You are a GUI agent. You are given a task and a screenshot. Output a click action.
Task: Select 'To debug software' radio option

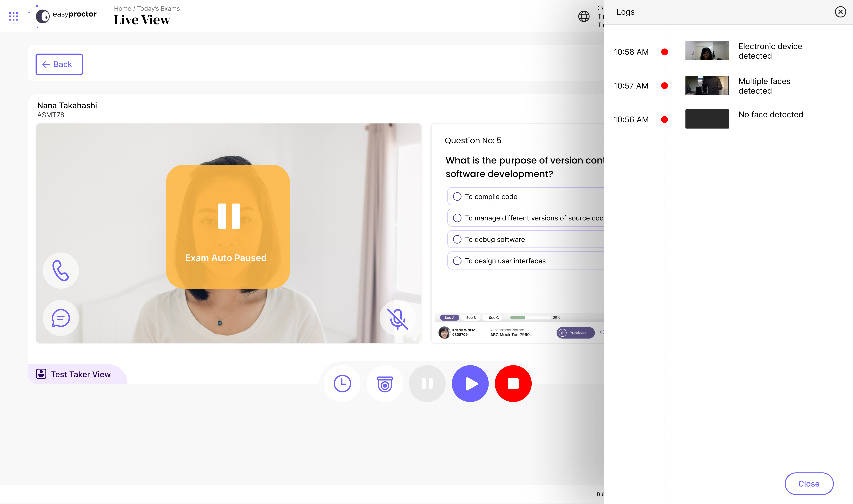(457, 239)
